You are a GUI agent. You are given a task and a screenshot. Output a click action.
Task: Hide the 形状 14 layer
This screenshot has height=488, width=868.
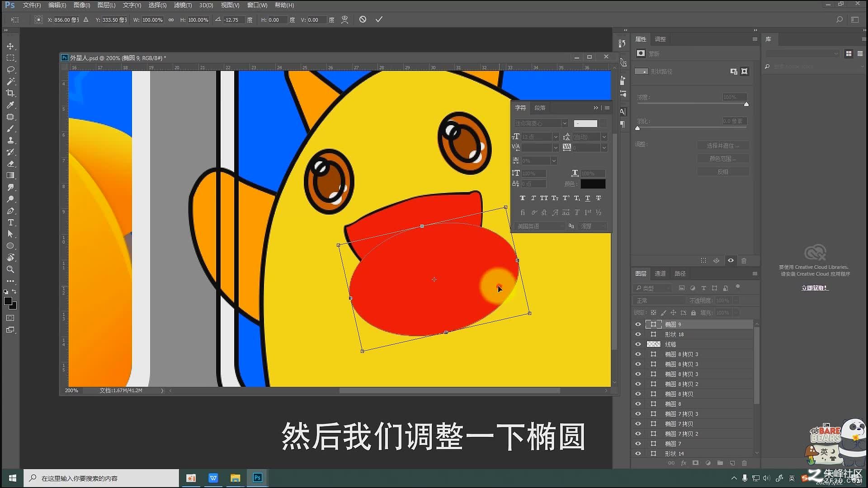(x=638, y=454)
